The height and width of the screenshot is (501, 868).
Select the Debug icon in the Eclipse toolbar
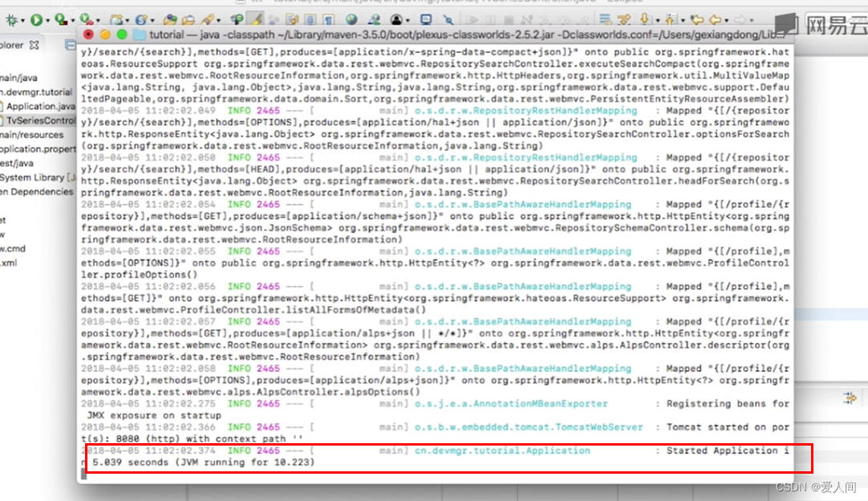[10, 18]
